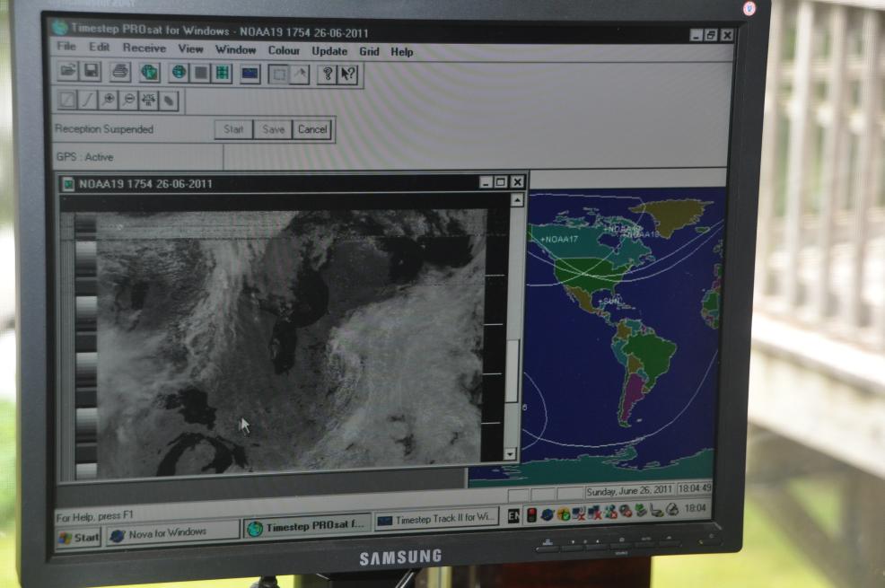
Task: Open the Edit menu
Action: pyautogui.click(x=100, y=47)
